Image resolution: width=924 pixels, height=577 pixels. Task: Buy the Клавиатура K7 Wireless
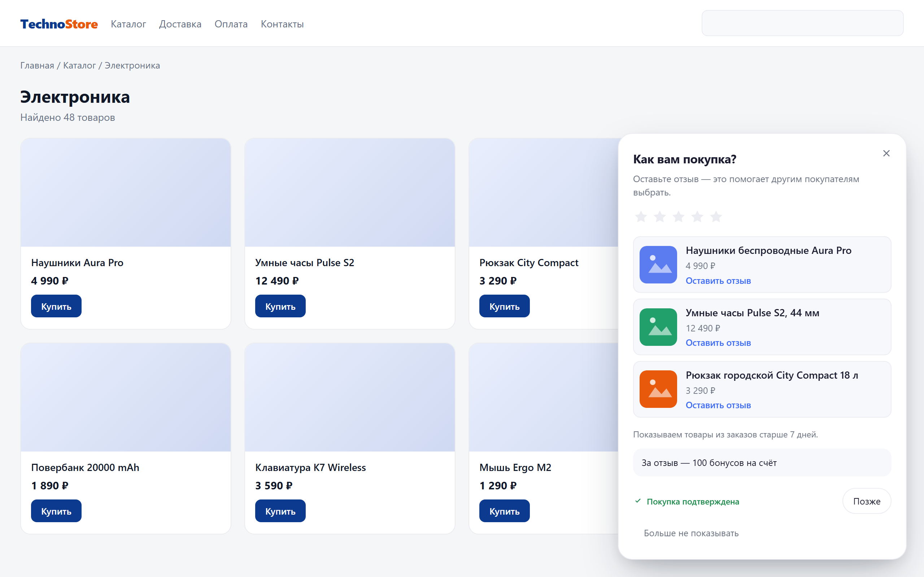pos(280,511)
